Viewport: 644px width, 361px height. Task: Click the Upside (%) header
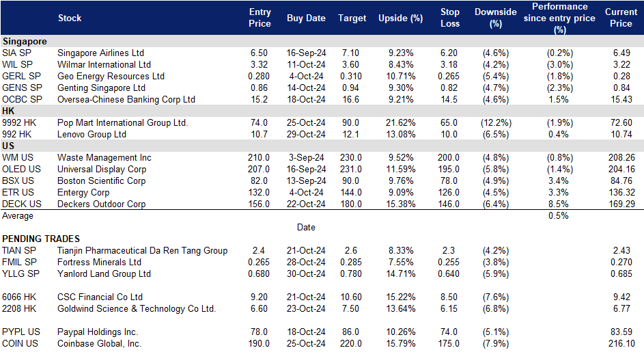(400, 18)
